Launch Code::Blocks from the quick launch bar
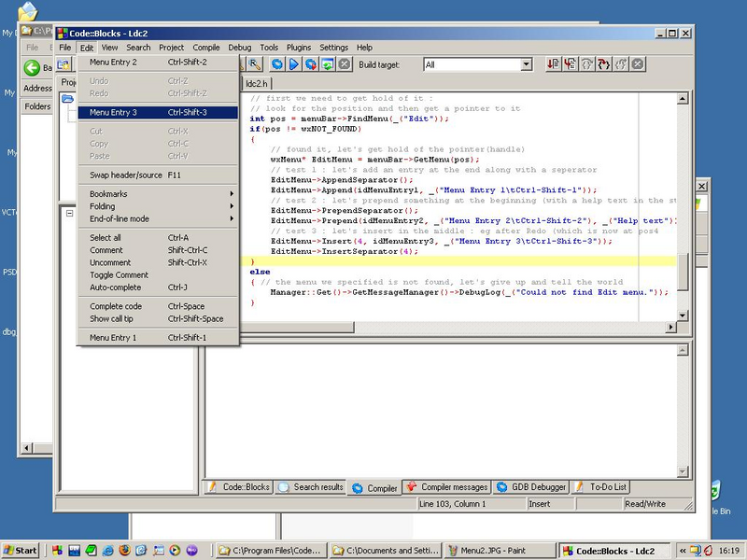Image resolution: width=747 pixels, height=560 pixels. point(57,551)
